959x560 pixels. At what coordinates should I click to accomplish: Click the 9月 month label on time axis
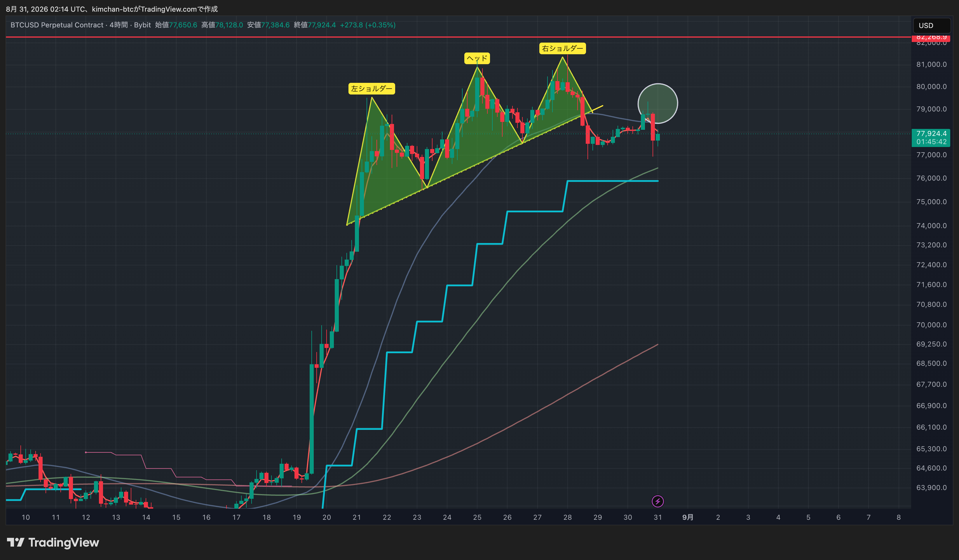(x=688, y=517)
